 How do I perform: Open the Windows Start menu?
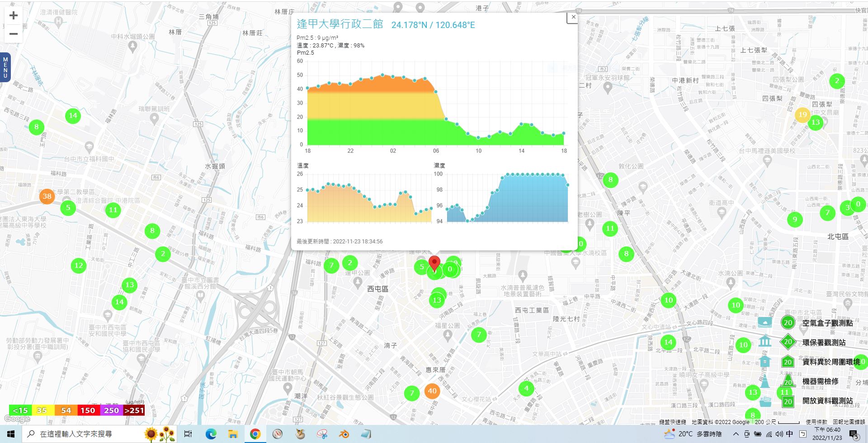point(11,434)
